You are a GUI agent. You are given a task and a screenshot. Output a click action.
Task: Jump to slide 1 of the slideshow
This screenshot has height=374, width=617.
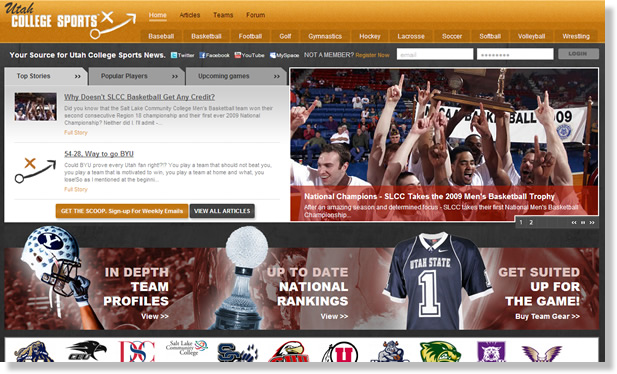521,222
